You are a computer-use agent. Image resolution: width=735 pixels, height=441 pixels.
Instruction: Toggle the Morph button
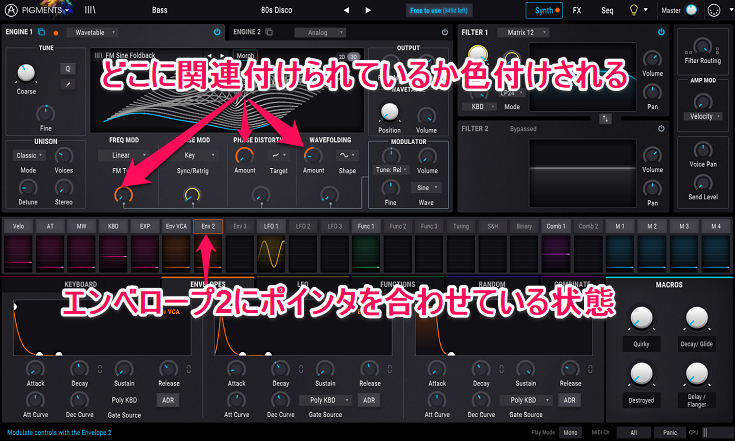click(245, 55)
